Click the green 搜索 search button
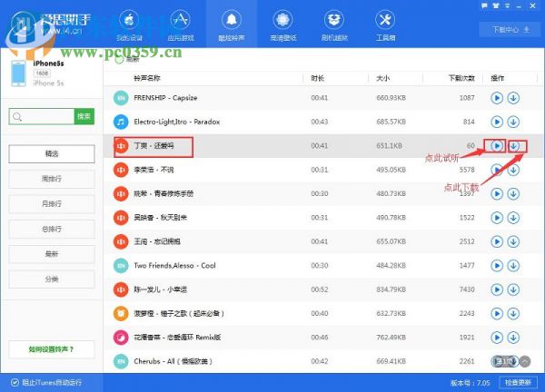Screen dimensions: 545x392 pos(84,117)
